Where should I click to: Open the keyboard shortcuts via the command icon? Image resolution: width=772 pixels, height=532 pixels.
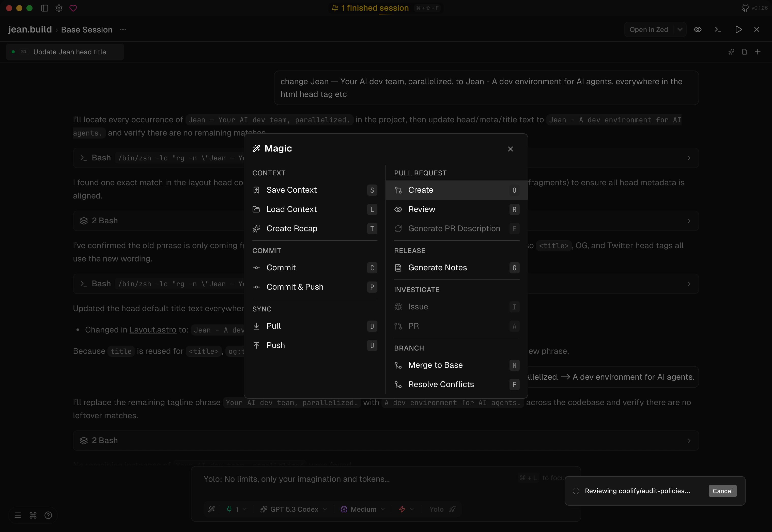click(x=32, y=515)
